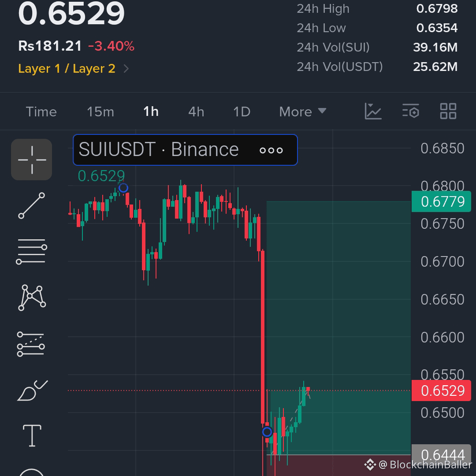Switch to the 4h interval
The width and height of the screenshot is (476, 476).
[x=196, y=112]
